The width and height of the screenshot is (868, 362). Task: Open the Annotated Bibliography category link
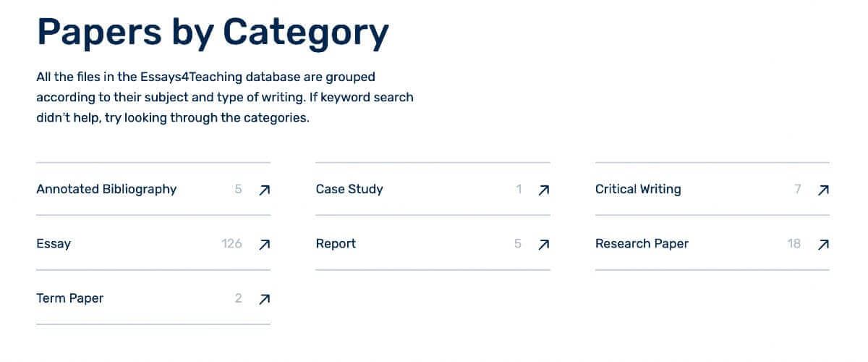106,189
